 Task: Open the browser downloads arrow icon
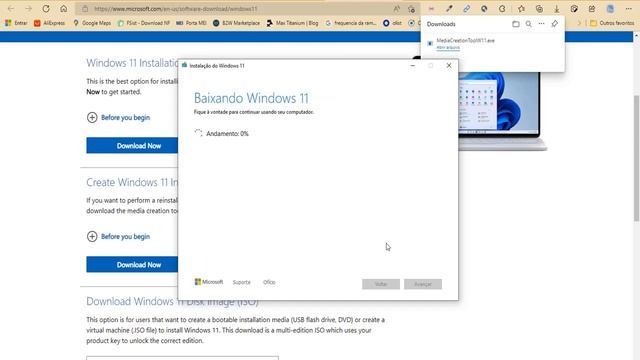click(x=556, y=9)
